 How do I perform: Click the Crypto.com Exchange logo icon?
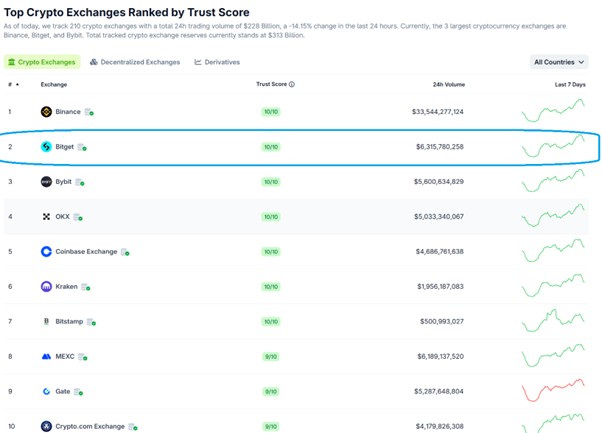pos(46,426)
